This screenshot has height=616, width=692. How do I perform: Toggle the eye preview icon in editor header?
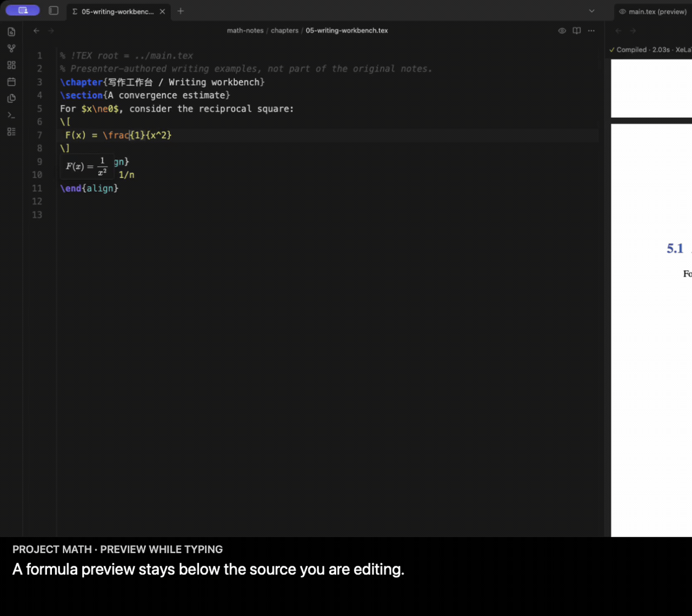pos(562,31)
